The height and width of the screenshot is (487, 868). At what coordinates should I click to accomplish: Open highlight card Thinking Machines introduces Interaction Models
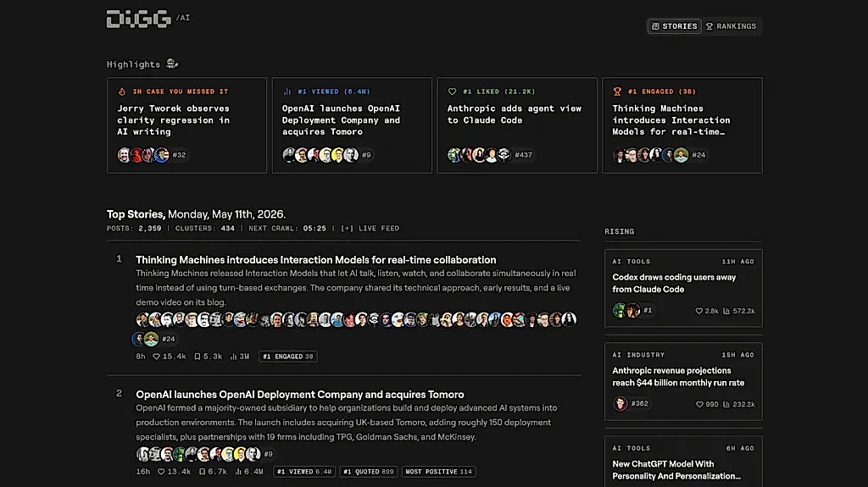point(682,125)
